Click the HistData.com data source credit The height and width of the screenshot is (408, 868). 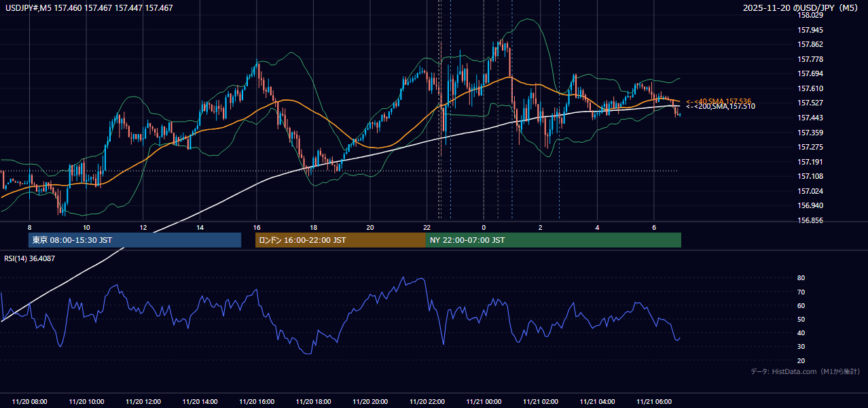(806, 371)
